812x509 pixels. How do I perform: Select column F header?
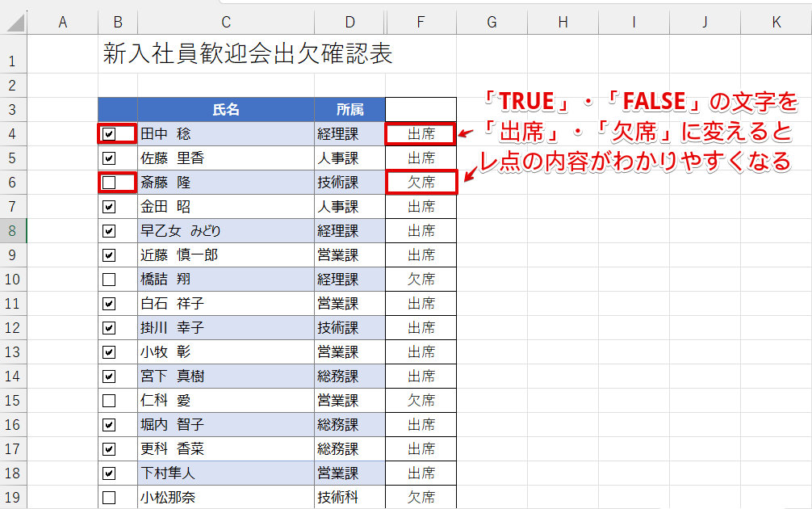[421, 23]
